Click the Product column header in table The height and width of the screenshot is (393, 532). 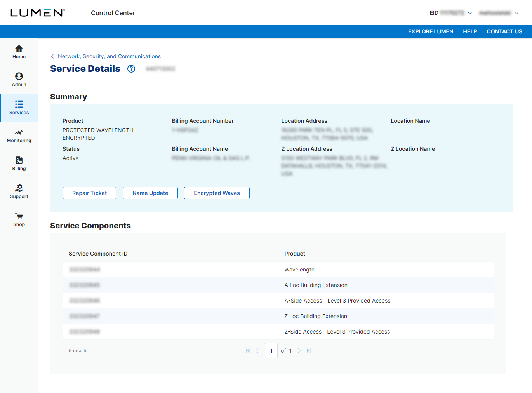coord(295,254)
